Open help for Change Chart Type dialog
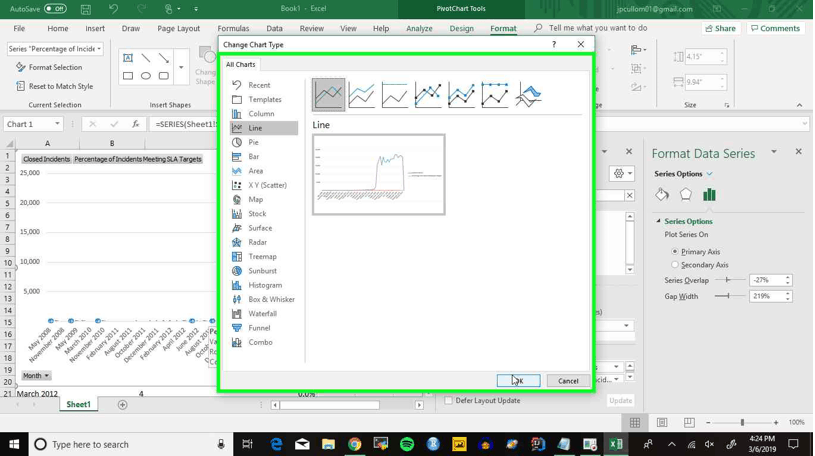 (x=554, y=45)
